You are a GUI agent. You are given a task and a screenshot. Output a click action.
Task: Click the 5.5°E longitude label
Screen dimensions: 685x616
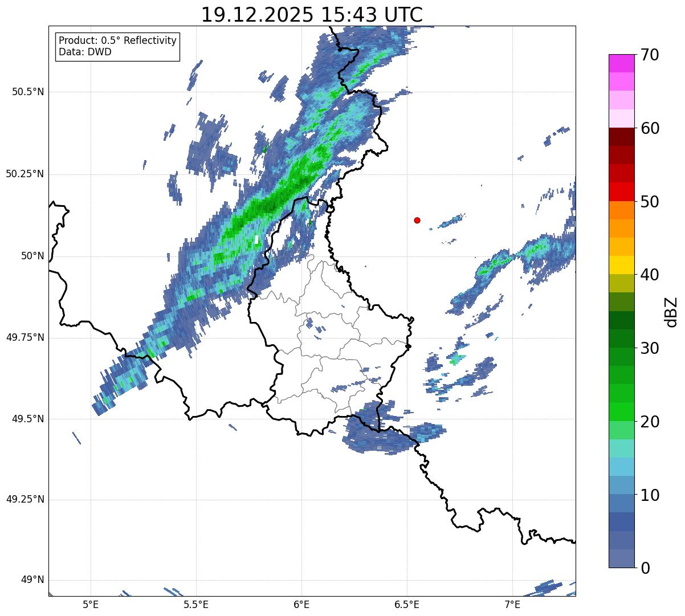point(196,604)
